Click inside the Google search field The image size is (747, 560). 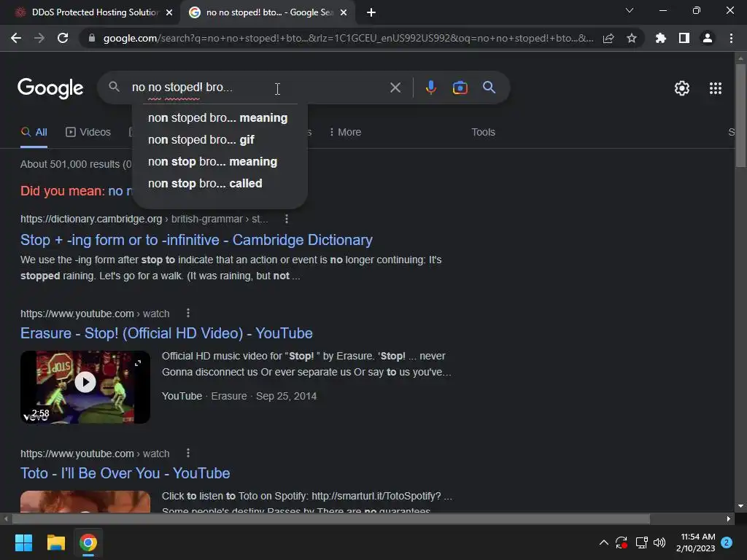pos(258,87)
